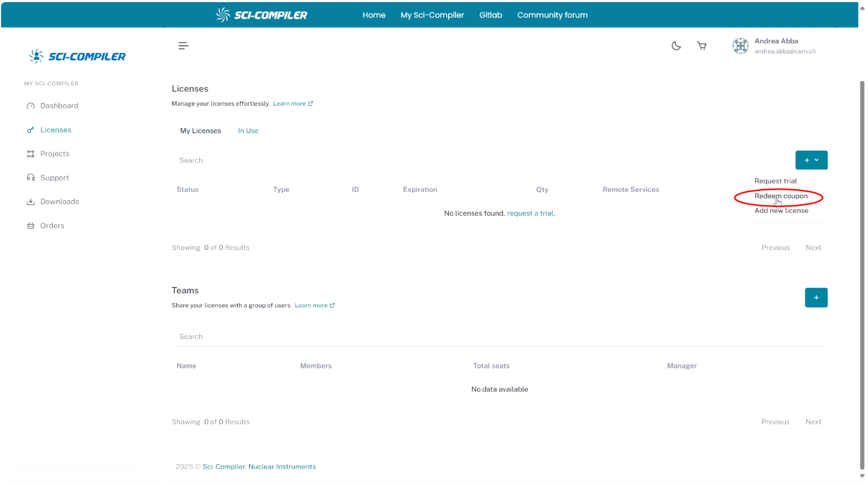
Task: Open the Community forum link
Action: [x=552, y=15]
